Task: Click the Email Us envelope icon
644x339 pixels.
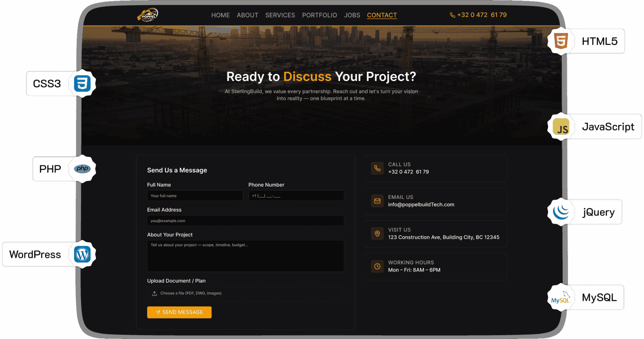Action: [x=377, y=201]
